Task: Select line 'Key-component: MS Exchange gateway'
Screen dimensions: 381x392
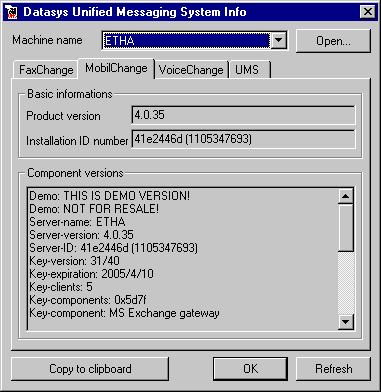Action: [124, 313]
